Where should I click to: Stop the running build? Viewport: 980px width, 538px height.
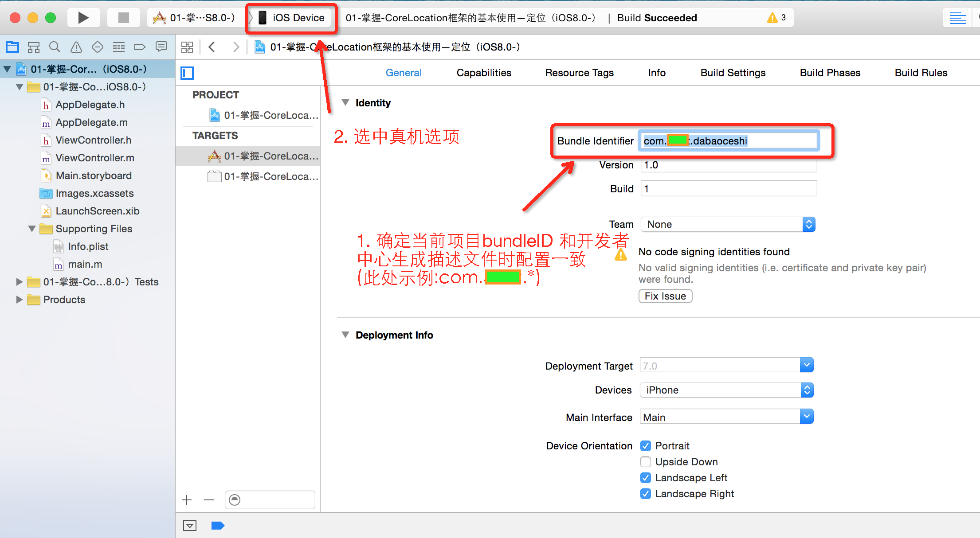point(124,18)
